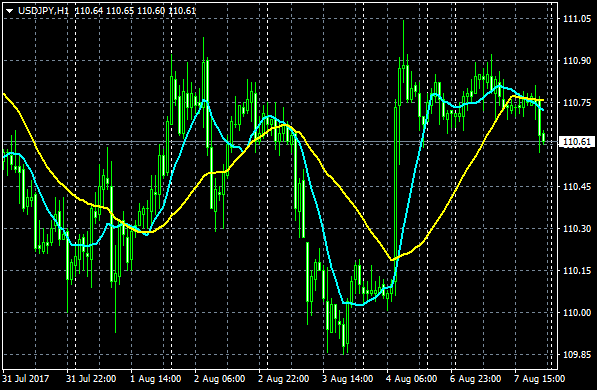
Task: Select the 4 Aug 06:00 time label
Action: [x=411, y=379]
